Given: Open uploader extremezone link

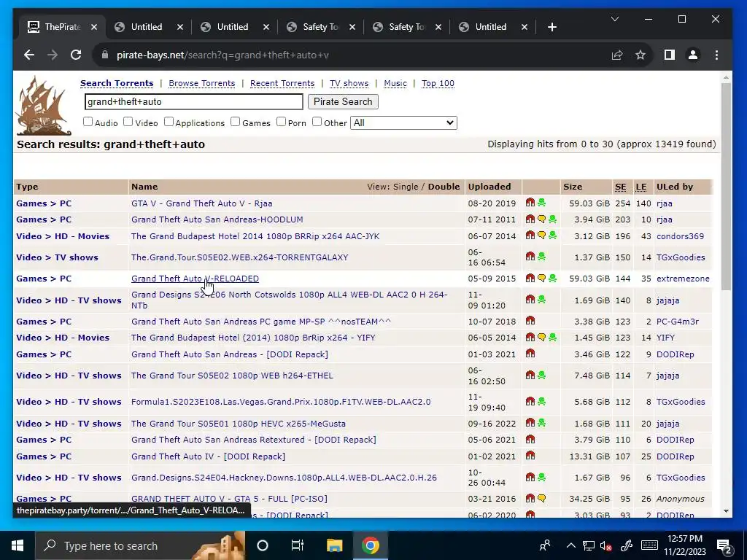Looking at the screenshot, I should pyautogui.click(x=683, y=279).
